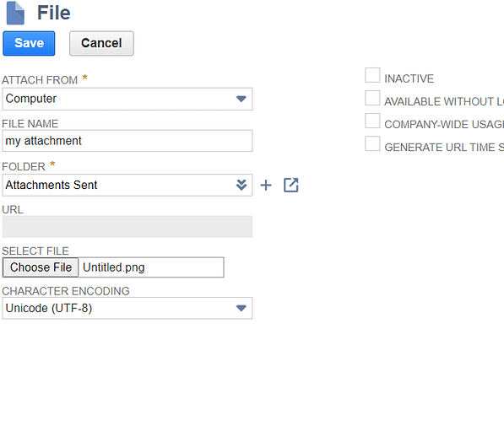Click the File page heading
The image size is (504, 426).
click(x=54, y=13)
